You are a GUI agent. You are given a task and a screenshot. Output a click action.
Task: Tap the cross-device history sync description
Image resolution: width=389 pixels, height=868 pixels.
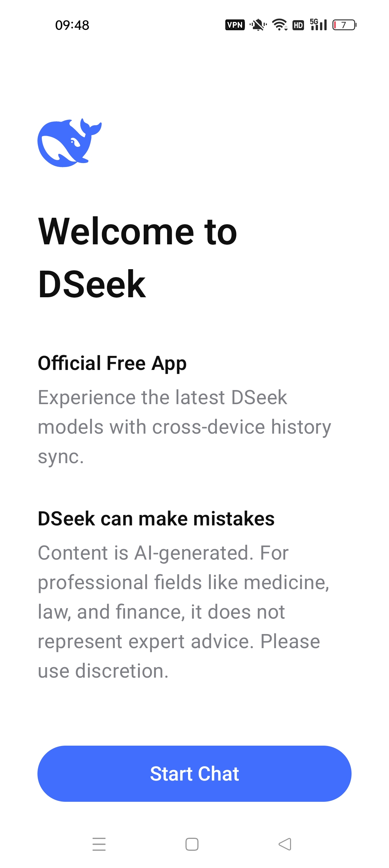(184, 427)
